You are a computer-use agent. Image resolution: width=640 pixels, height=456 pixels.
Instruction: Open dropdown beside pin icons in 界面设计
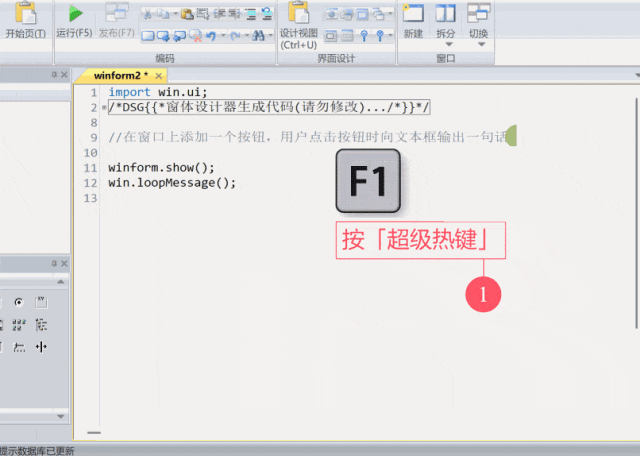click(x=390, y=35)
